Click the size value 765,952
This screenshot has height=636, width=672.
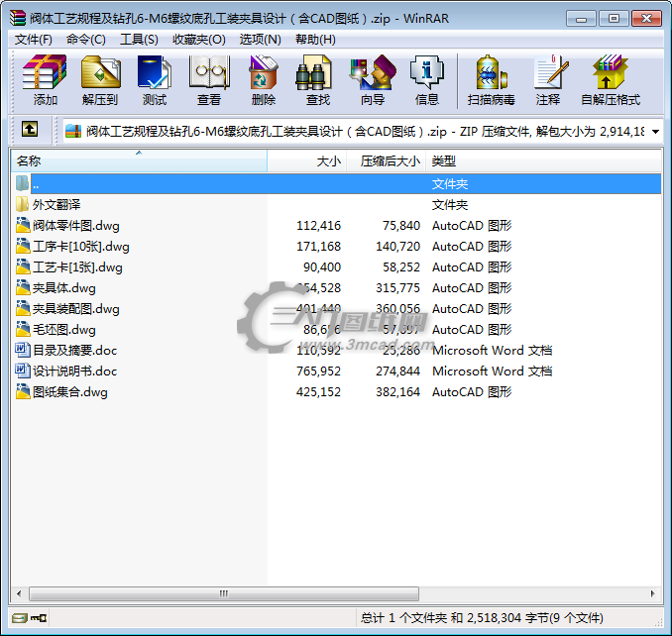(318, 371)
